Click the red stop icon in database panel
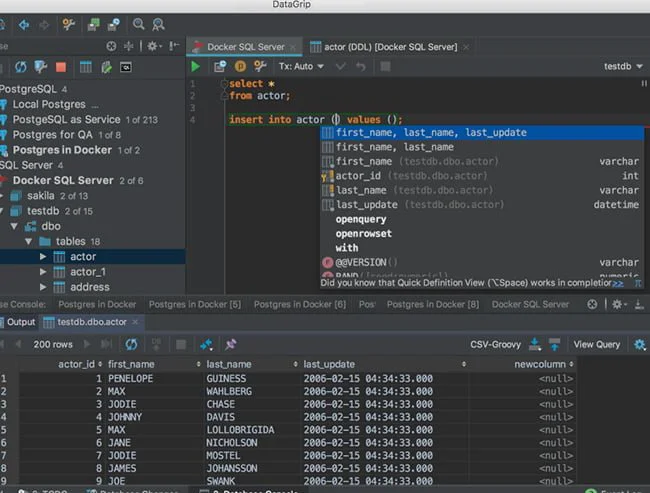The image size is (650, 493). click(x=61, y=67)
